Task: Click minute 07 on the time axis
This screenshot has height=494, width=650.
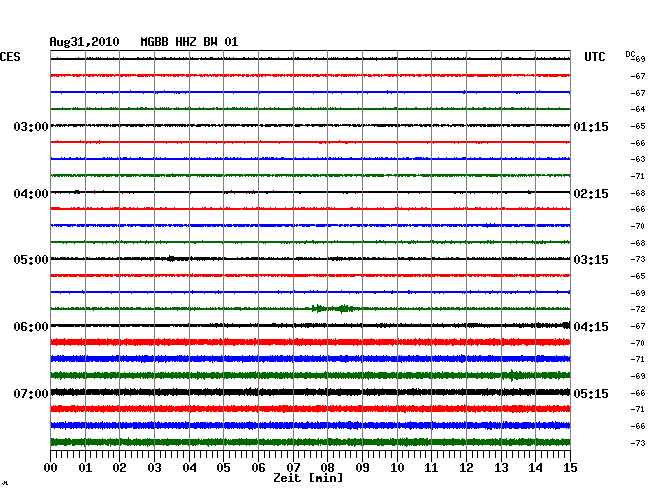Action: [293, 468]
